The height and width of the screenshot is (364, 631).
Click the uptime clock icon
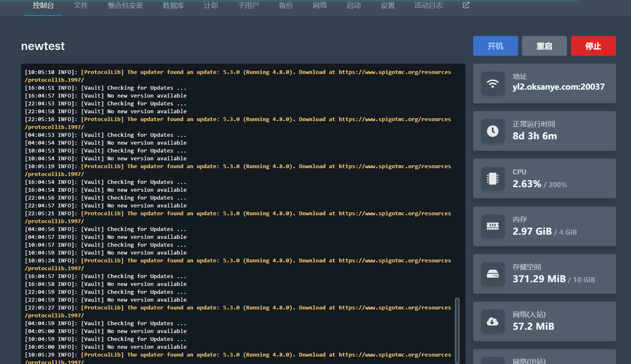pos(493,131)
